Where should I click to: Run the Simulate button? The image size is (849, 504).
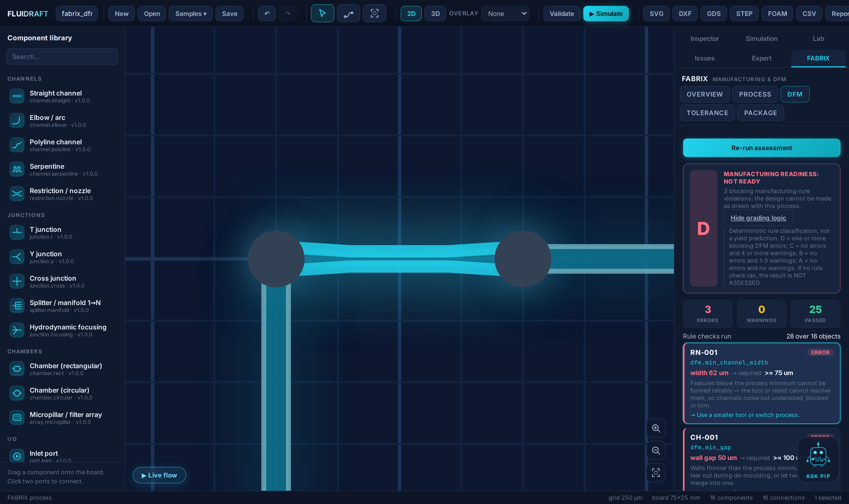(606, 13)
